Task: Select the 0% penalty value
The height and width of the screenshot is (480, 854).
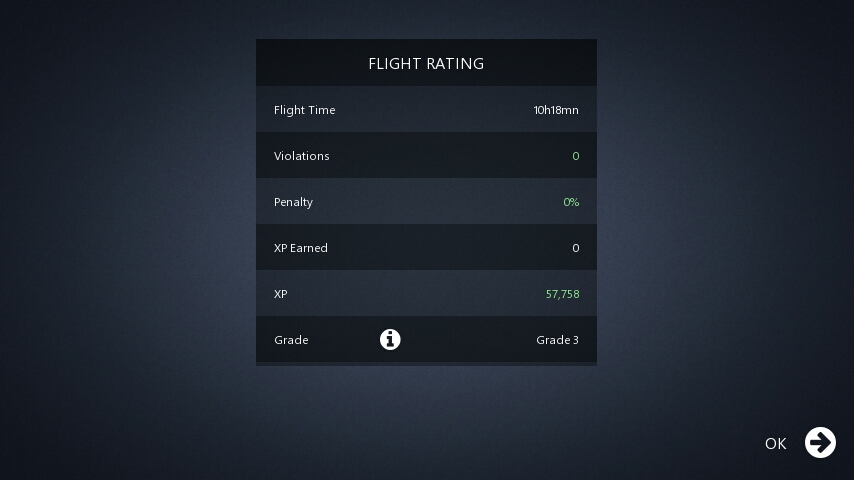Action: coord(571,202)
